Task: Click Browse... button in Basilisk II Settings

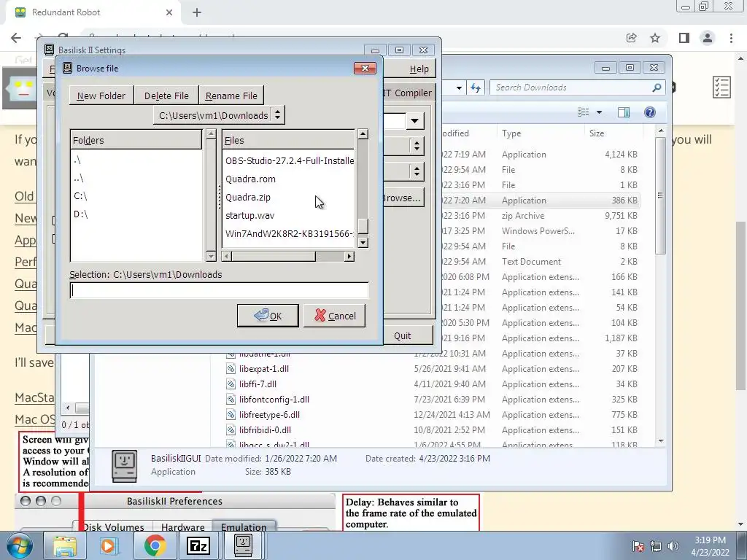Action: pos(402,198)
